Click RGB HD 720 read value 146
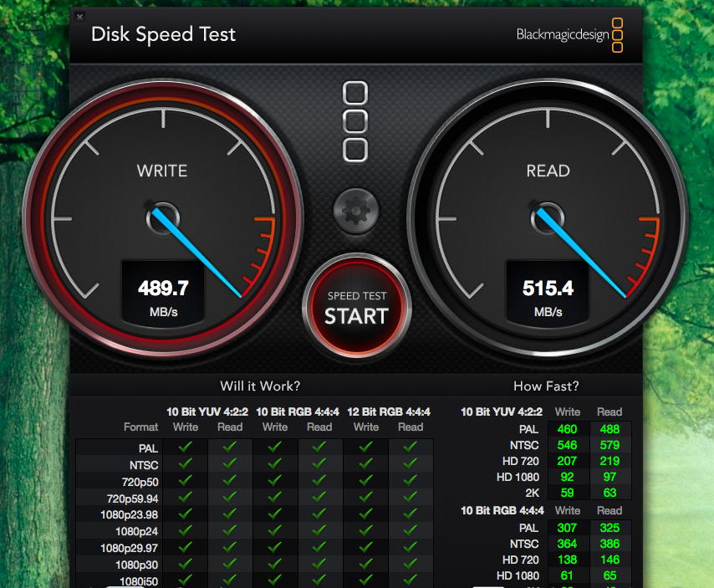The height and width of the screenshot is (588, 714). (x=609, y=560)
